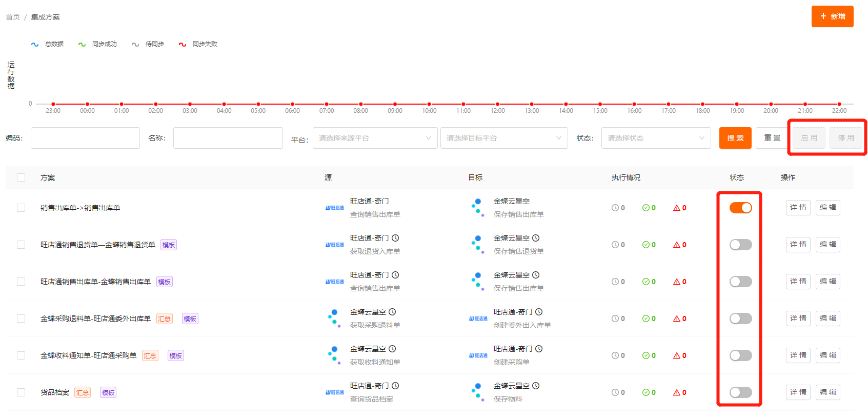Click the 新增 button to add

[x=832, y=16]
